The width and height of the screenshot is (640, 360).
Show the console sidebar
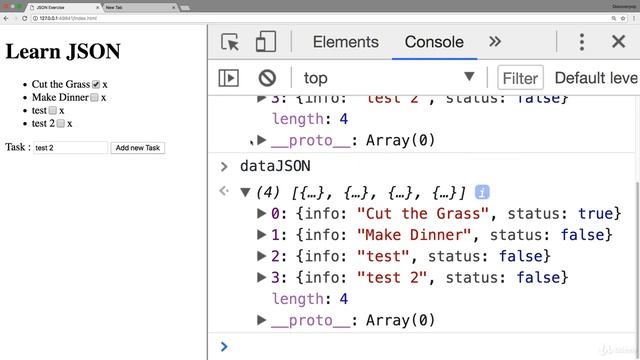229,78
